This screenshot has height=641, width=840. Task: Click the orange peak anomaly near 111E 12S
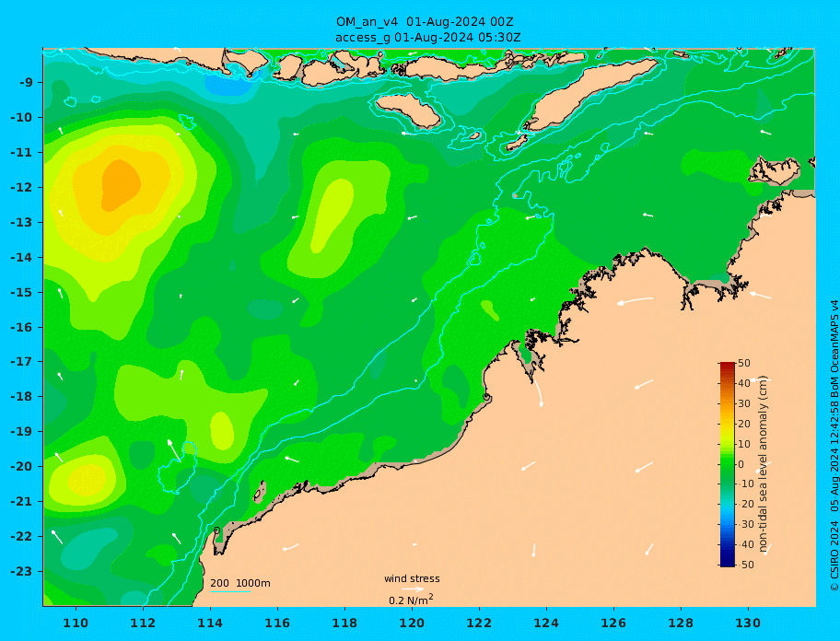pyautogui.click(x=120, y=185)
